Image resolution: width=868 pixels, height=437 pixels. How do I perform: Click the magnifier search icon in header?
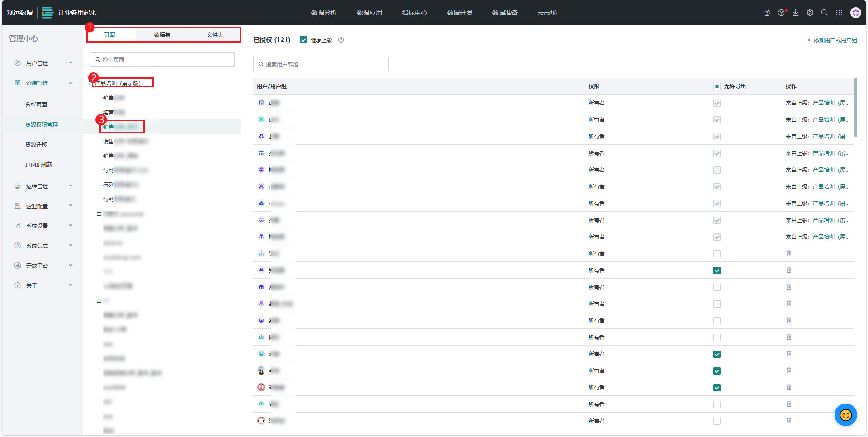click(x=825, y=13)
